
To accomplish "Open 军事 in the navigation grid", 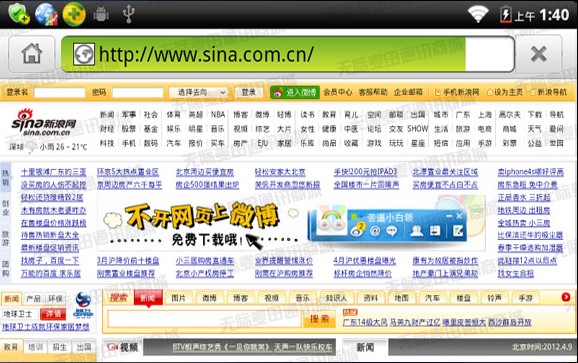I will click(129, 115).
